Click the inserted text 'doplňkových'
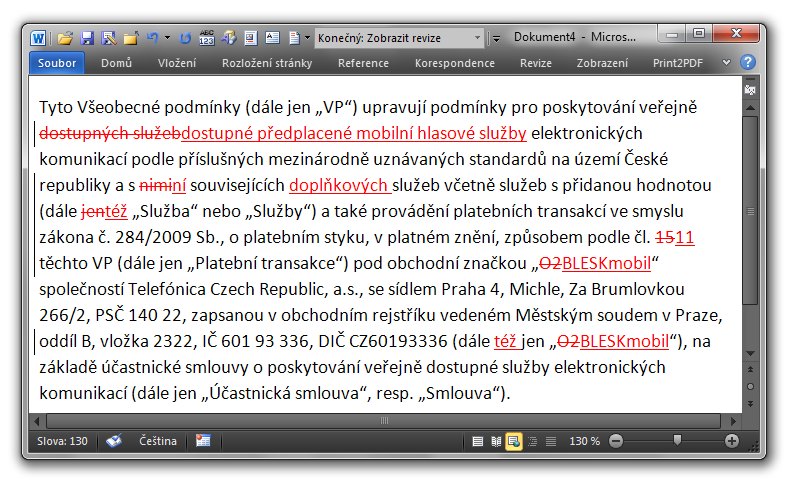 338,185
